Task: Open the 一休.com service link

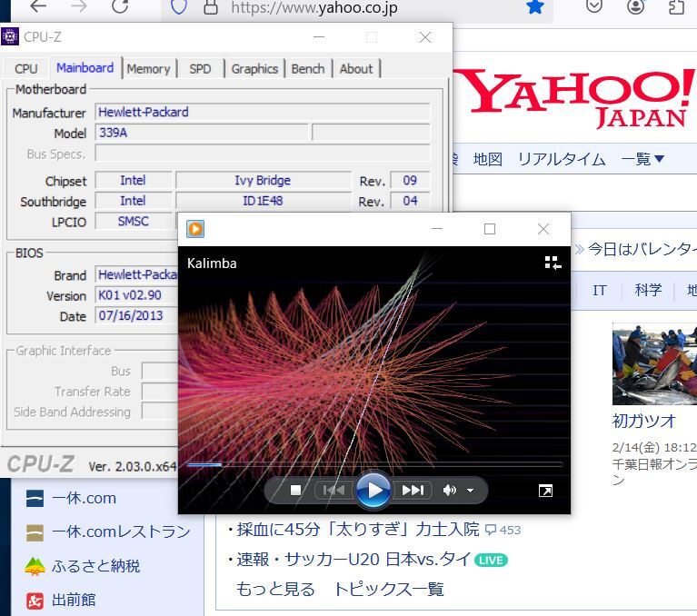Action: coord(84,498)
